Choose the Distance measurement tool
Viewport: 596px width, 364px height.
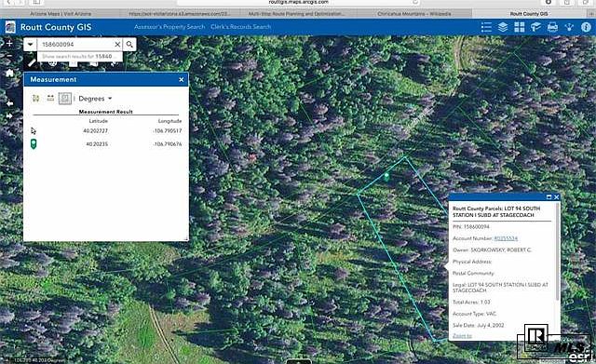tap(50, 99)
